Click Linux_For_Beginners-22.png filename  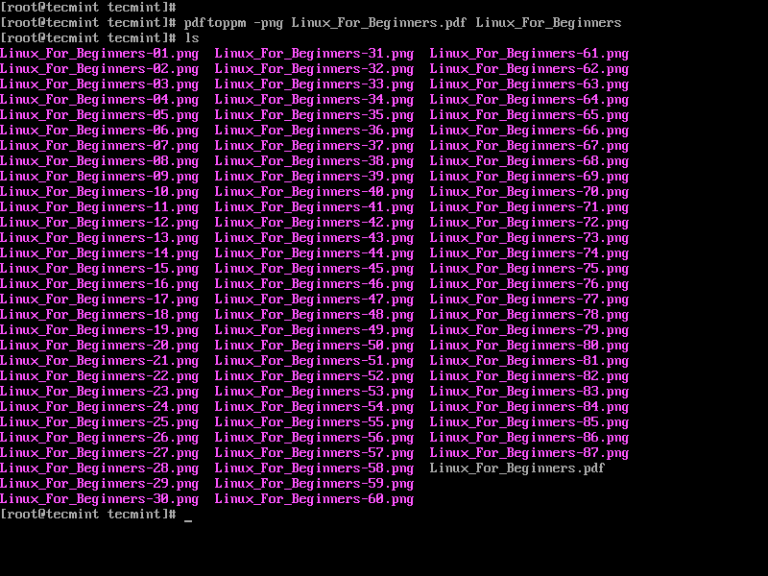pos(99,376)
